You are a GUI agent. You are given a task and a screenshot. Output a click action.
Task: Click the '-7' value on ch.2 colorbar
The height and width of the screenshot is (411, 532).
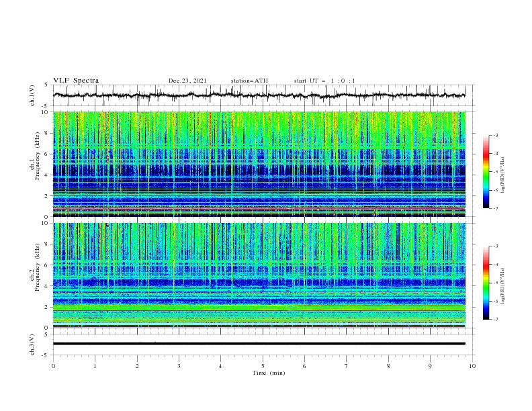[x=495, y=319]
